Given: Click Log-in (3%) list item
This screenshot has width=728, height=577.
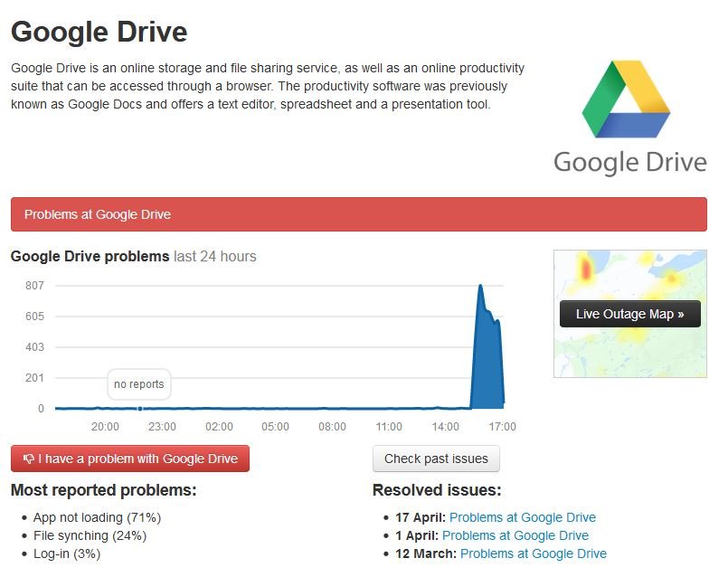Looking at the screenshot, I should coord(67,553).
